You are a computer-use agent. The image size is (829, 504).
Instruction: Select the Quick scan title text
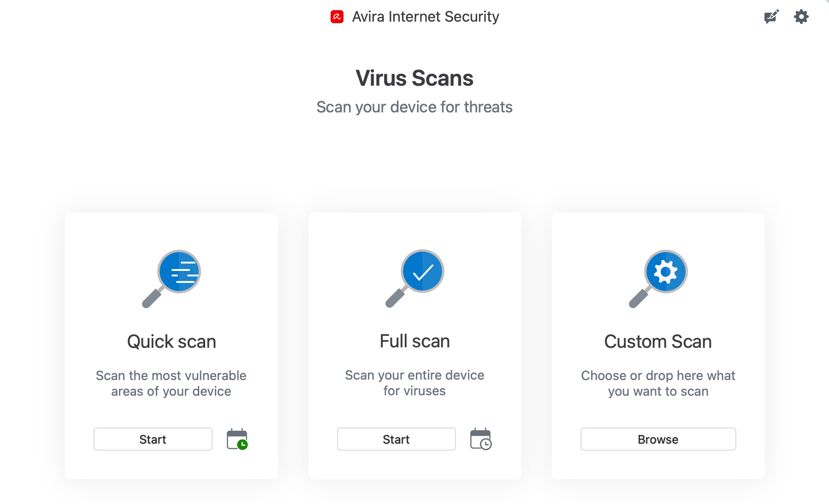coord(171,341)
